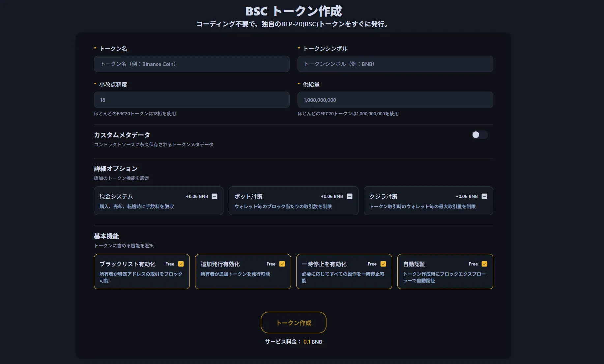Uncheck the 追加発行有効化 checkbox
The image size is (604, 364).
point(282,264)
